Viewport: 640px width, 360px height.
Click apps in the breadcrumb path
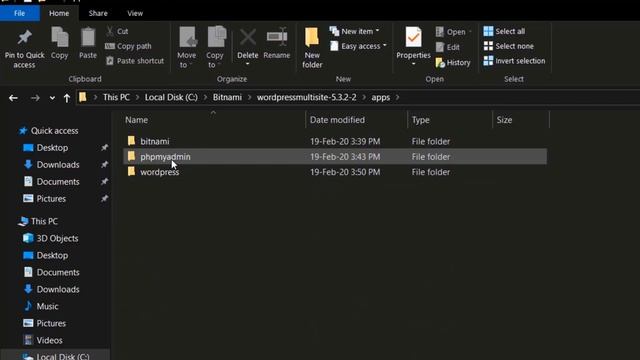coord(380,97)
